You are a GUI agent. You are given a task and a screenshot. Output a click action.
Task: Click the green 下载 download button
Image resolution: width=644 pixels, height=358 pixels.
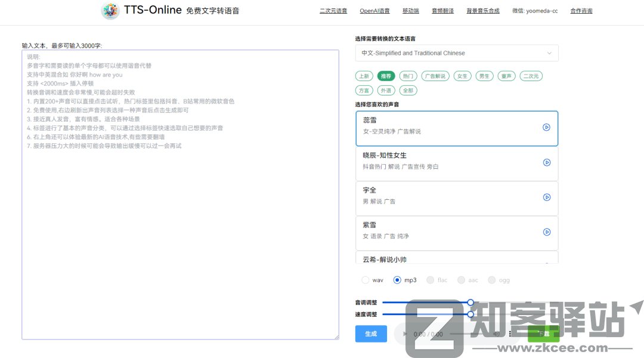(544, 334)
